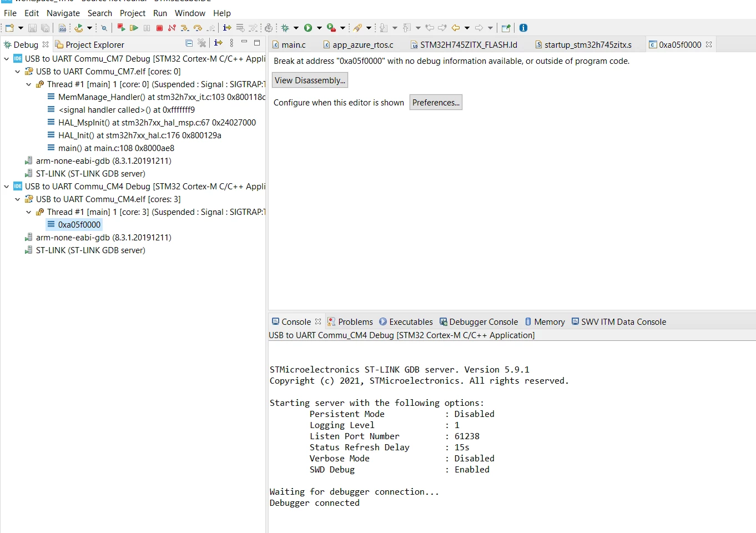756x533 pixels.
Task: Collapse the USB to UART Commu_CM7.elf node
Action: pos(18,72)
